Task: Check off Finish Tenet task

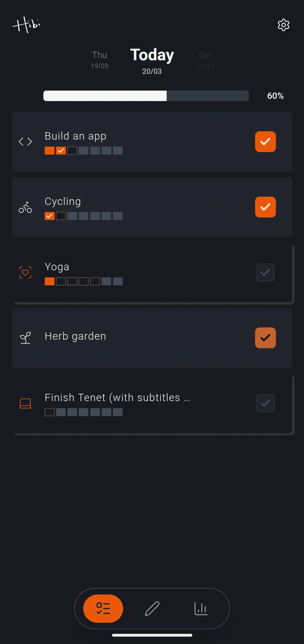Action: pos(265,403)
